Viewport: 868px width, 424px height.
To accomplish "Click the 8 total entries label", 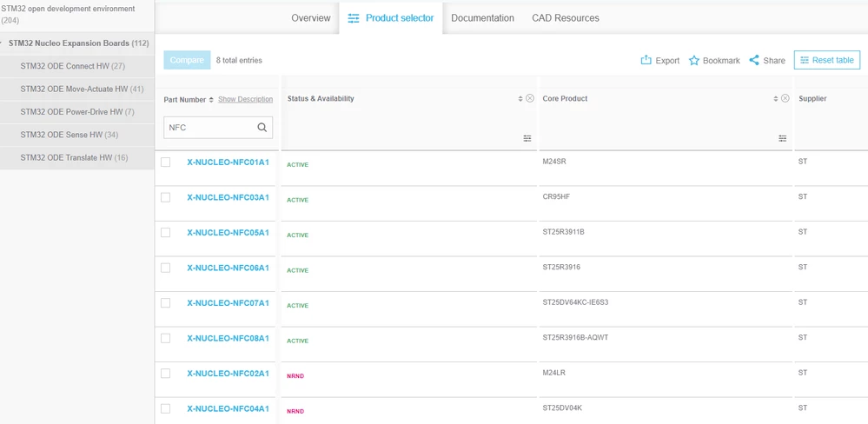I will click(239, 60).
